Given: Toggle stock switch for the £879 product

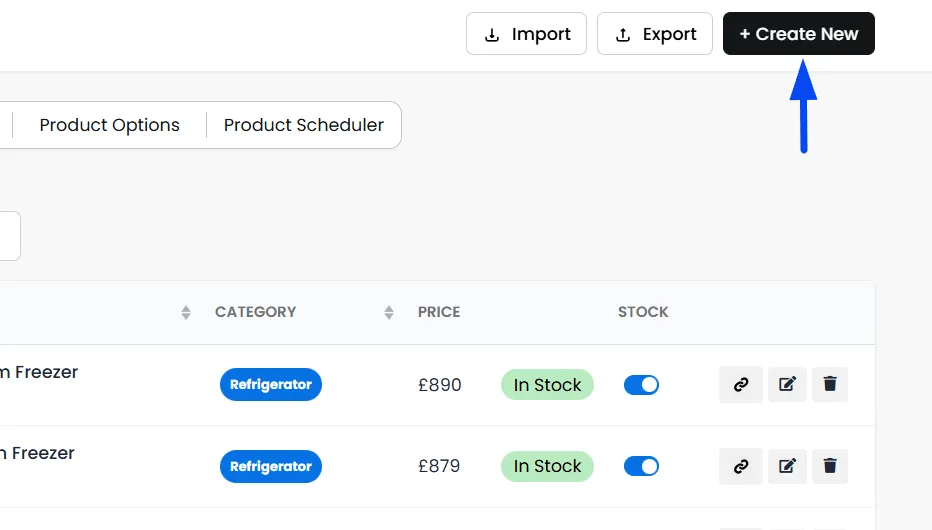Looking at the screenshot, I should pos(641,466).
